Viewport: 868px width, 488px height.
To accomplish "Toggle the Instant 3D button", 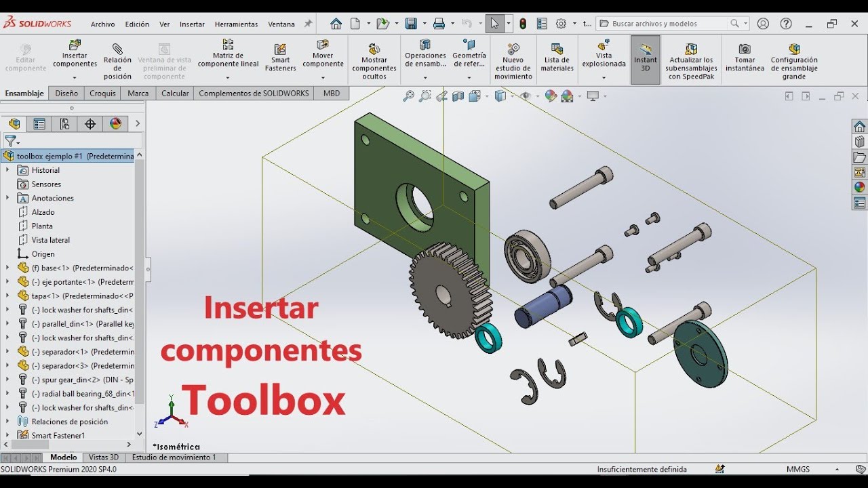I will [x=646, y=60].
